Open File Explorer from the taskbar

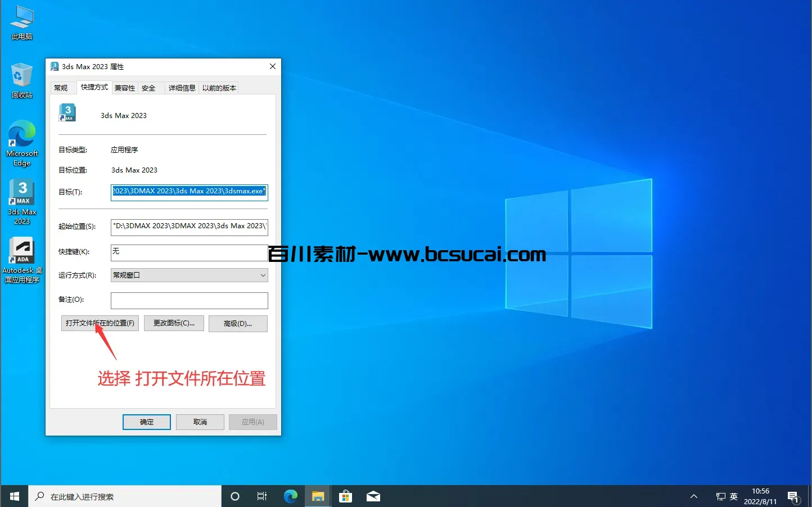(x=318, y=496)
